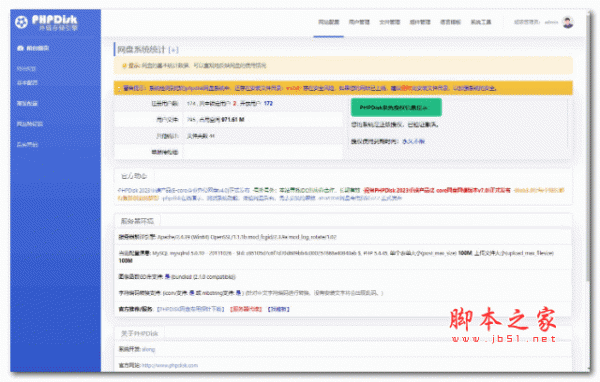The image size is (600, 382).
Task: Click the admin username in the header
Action: click(551, 22)
